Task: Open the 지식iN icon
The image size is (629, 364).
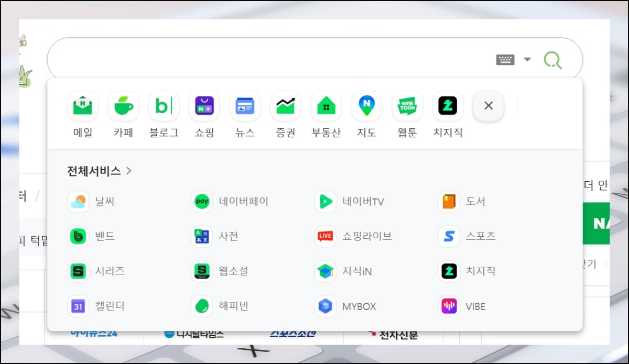Action: [326, 271]
